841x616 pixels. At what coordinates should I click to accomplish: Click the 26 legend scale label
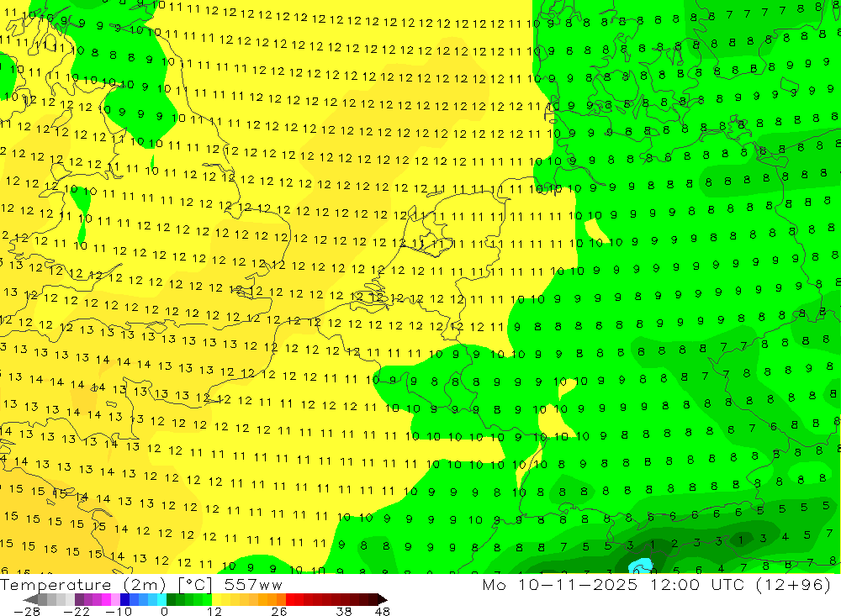(x=279, y=612)
